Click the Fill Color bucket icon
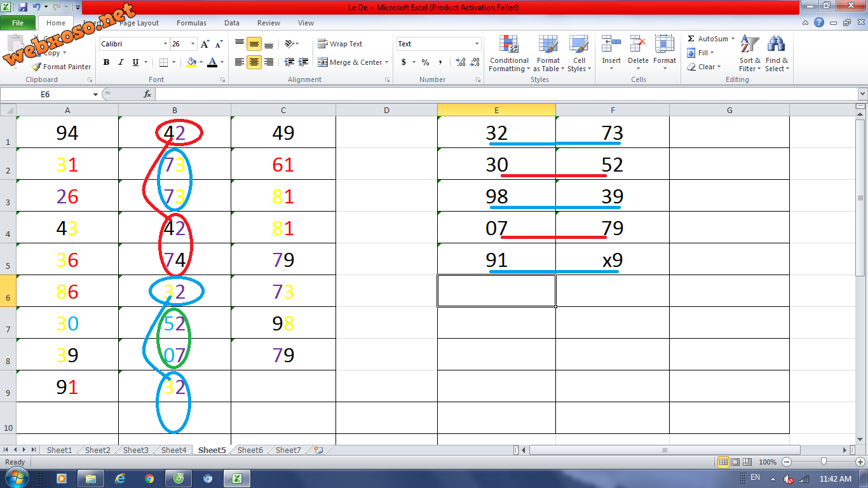868x488 pixels. pos(191,62)
